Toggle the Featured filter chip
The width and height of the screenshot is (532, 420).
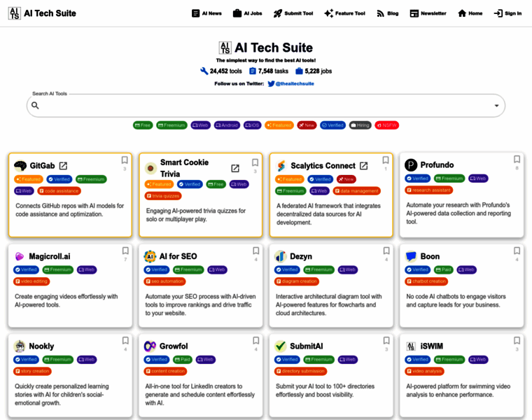[x=279, y=125]
